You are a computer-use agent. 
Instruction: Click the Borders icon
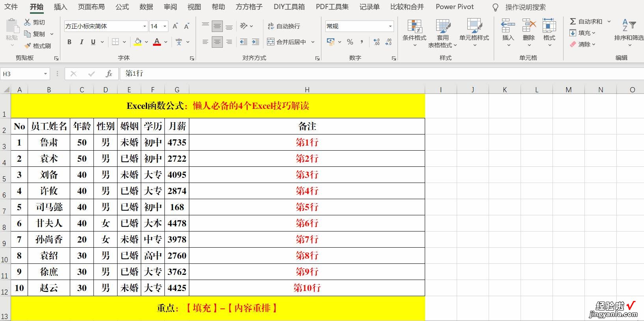pyautogui.click(x=115, y=42)
